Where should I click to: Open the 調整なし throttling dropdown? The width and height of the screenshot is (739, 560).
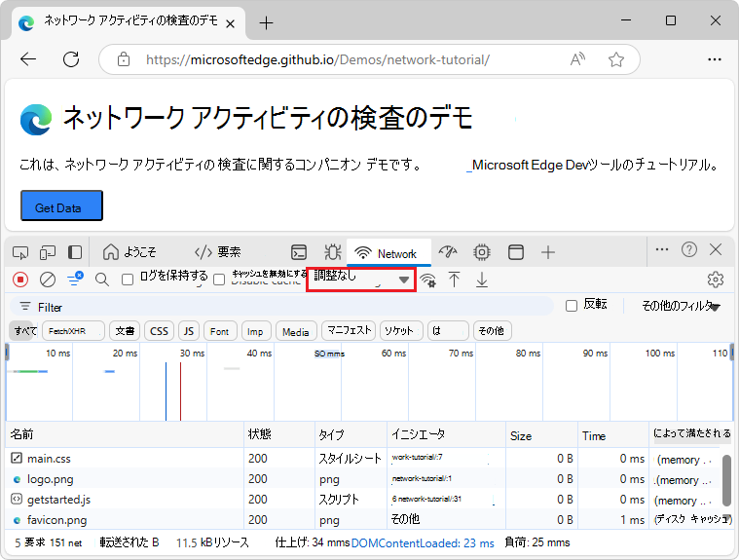coord(361,280)
